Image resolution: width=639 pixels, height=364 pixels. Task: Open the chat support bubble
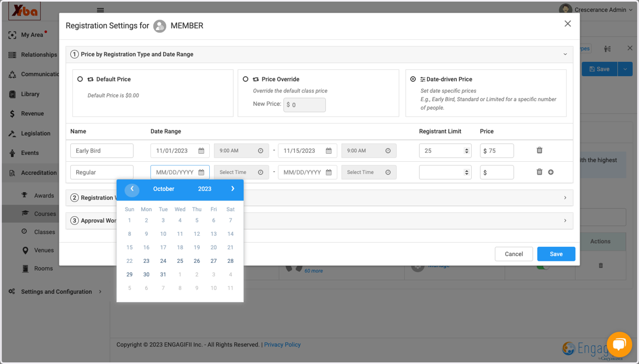click(619, 344)
